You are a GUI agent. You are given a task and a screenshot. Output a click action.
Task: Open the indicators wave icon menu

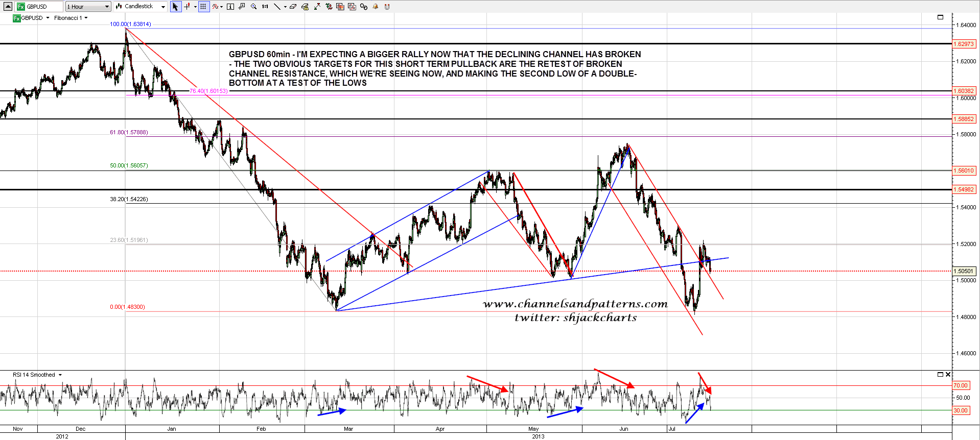216,7
